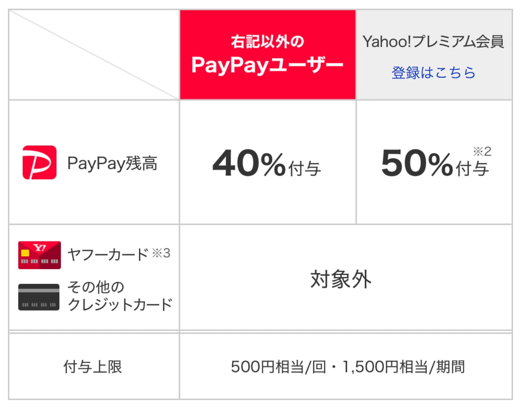532x408 pixels.
Task: Click the その他のクレジットカード label
Action: (x=120, y=296)
